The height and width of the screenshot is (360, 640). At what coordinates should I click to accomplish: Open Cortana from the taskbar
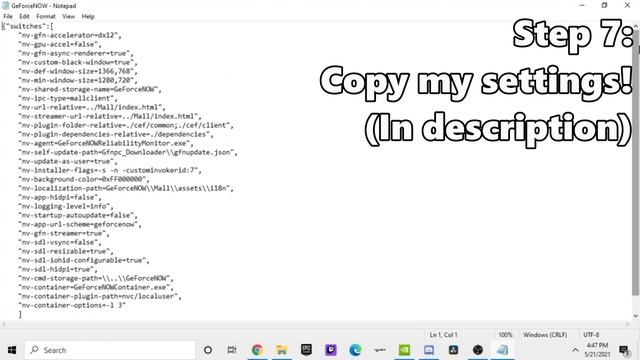[x=208, y=350]
